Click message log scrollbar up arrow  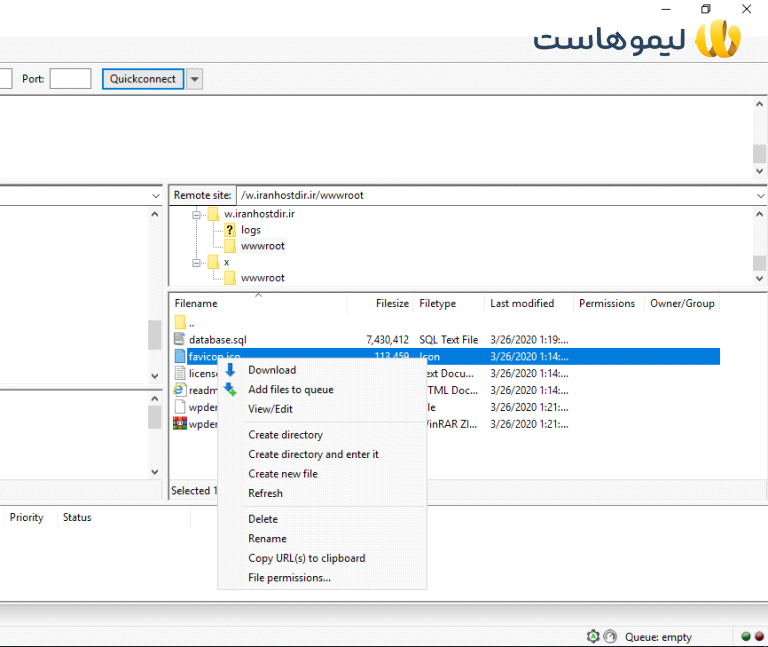(759, 104)
